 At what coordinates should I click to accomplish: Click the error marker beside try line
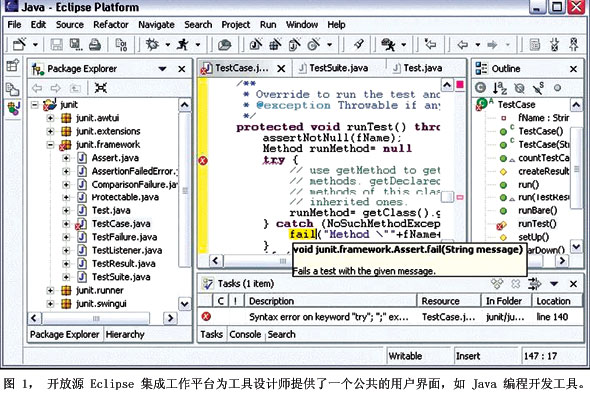pos(203,161)
